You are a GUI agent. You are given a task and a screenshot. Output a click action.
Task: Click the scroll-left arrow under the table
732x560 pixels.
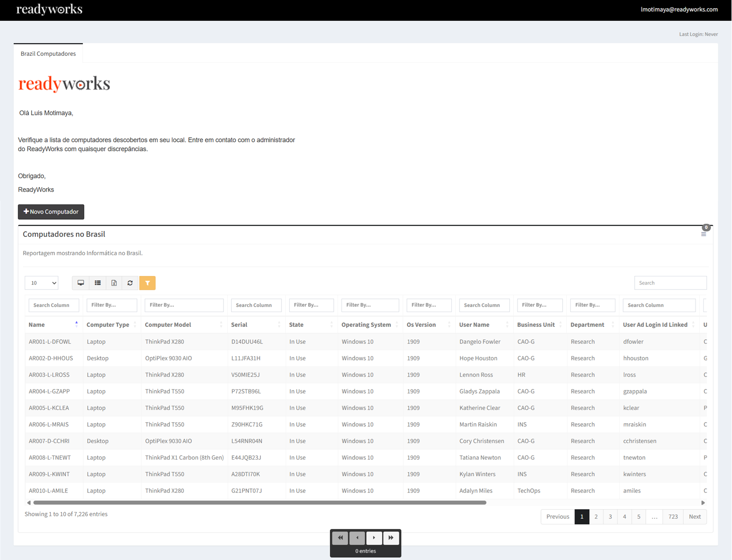coord(29,502)
